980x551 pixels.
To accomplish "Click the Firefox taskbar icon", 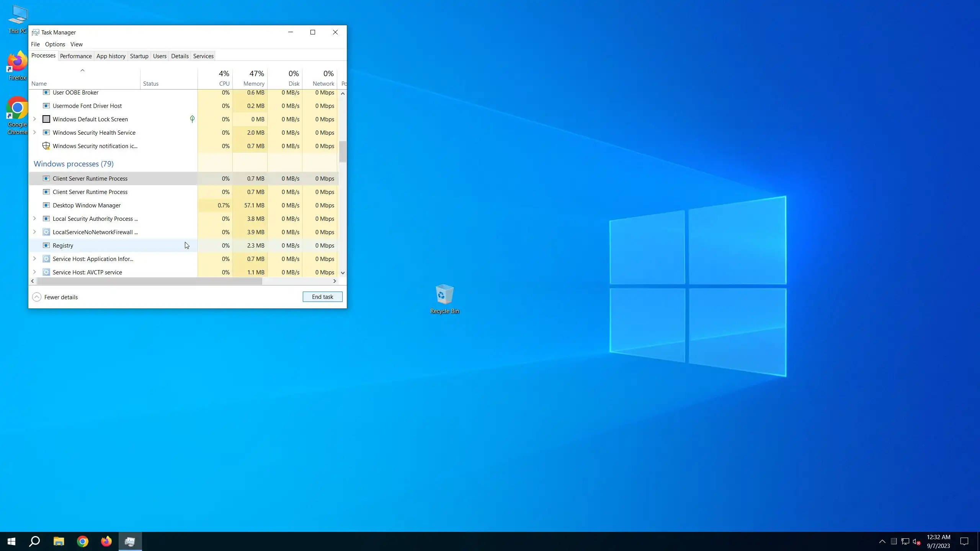I will coord(106,541).
